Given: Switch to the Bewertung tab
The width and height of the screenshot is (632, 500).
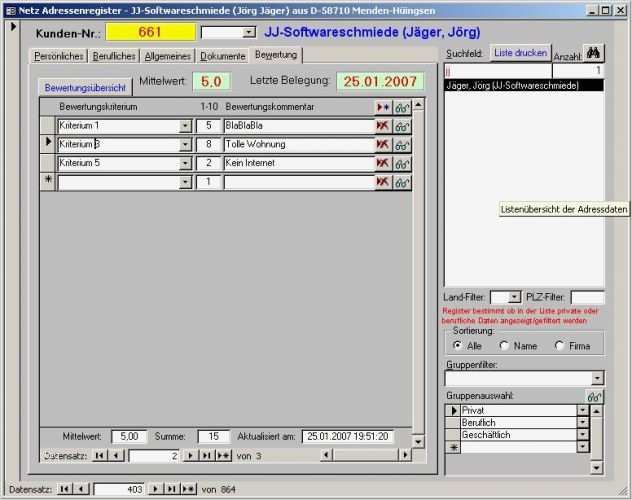Looking at the screenshot, I should click(276, 55).
